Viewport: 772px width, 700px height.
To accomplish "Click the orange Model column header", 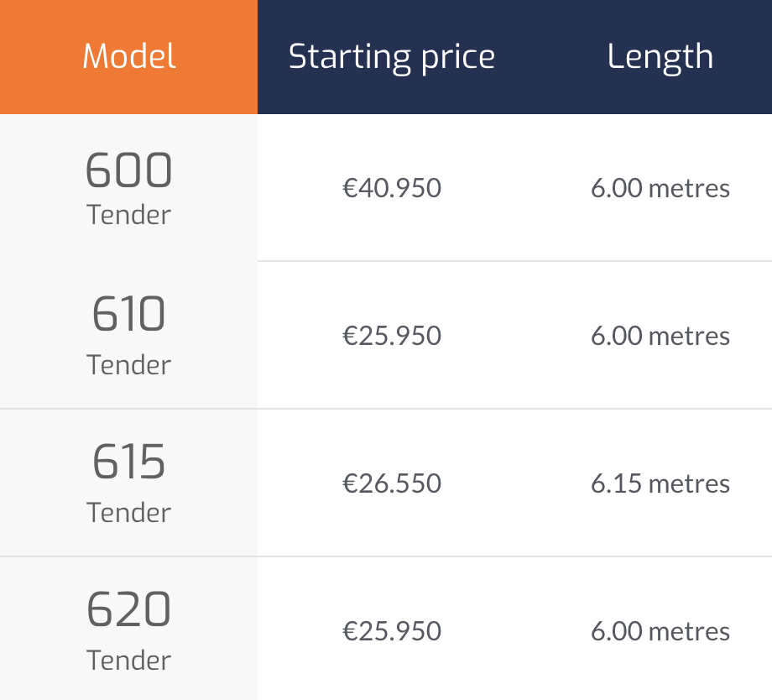I will coord(129,57).
